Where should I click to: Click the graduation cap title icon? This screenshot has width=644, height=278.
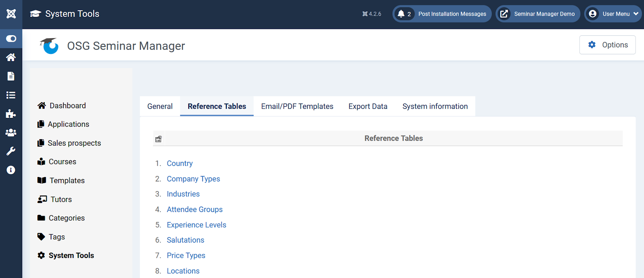coord(36,14)
